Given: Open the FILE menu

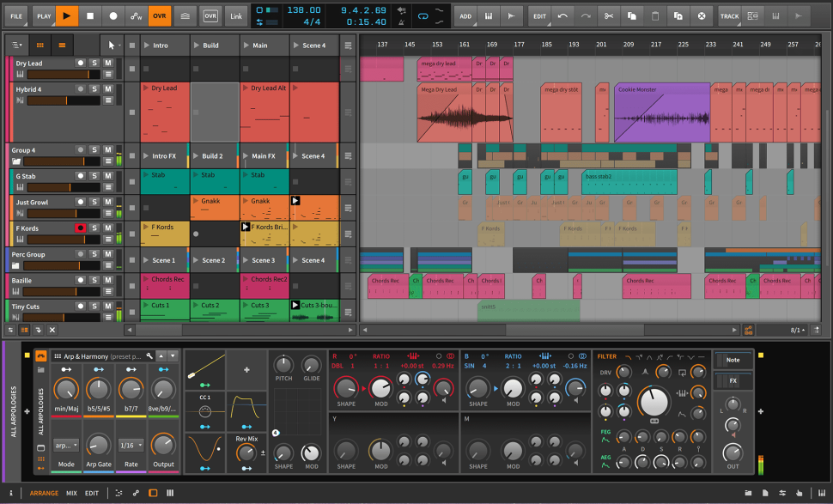Looking at the screenshot, I should [16, 16].
